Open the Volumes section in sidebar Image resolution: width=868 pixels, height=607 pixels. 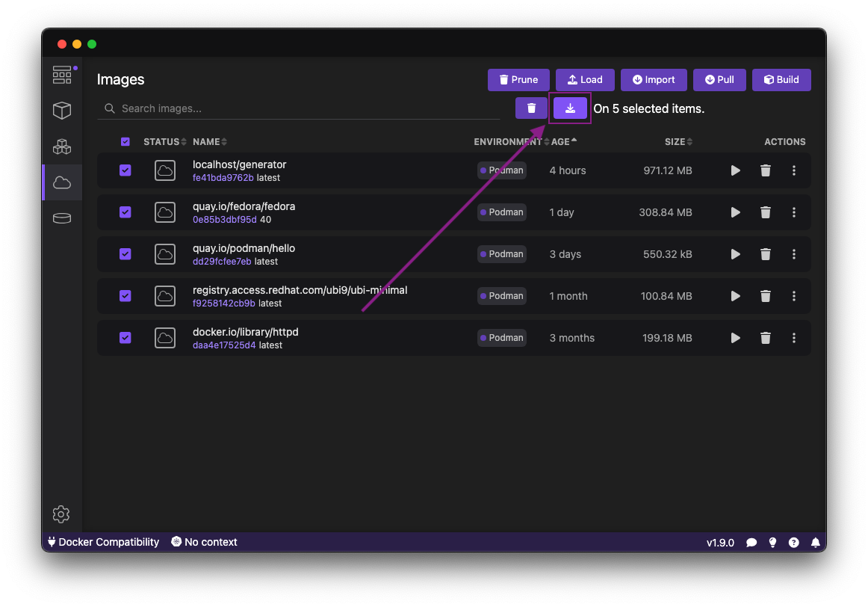tap(62, 218)
